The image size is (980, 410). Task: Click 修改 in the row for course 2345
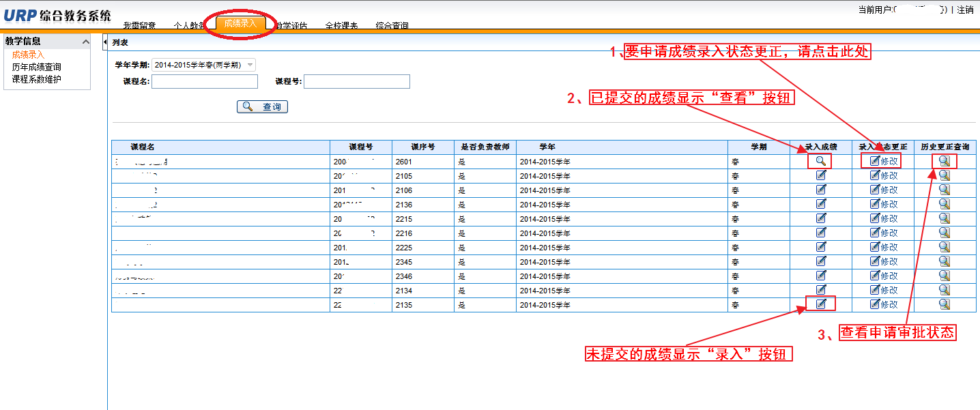[883, 261]
